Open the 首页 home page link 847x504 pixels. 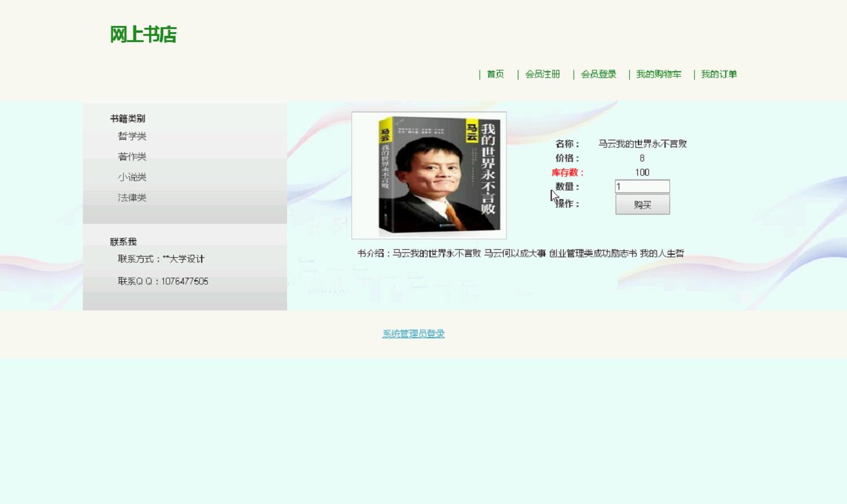(495, 74)
